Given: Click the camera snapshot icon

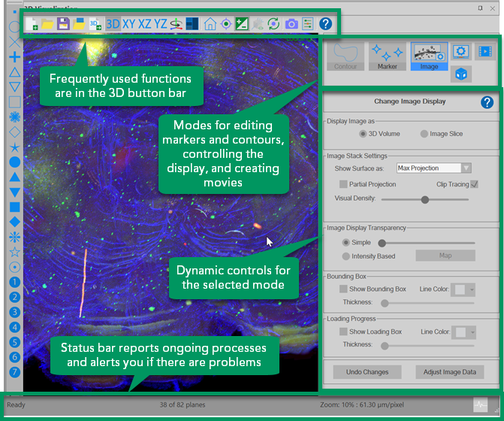Looking at the screenshot, I should [x=291, y=24].
